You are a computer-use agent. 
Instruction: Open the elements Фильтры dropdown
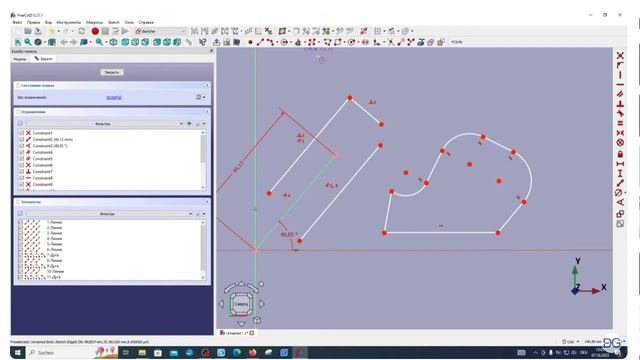(110, 213)
